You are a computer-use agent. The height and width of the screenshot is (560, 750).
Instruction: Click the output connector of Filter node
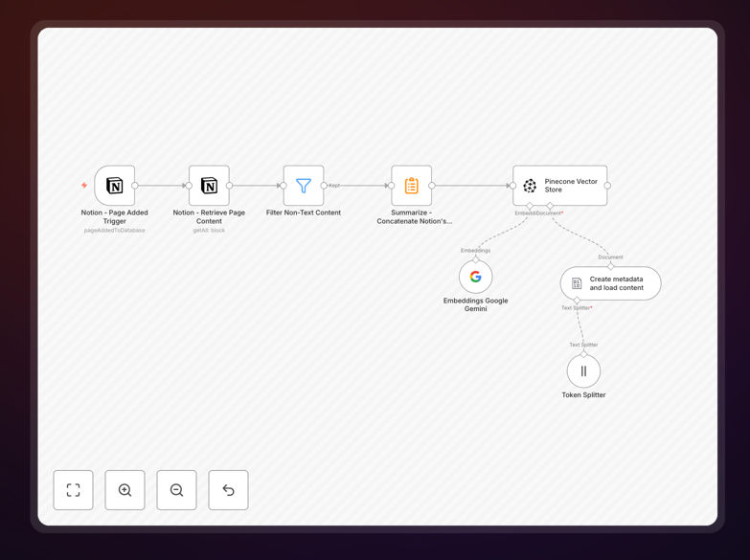coord(324,186)
